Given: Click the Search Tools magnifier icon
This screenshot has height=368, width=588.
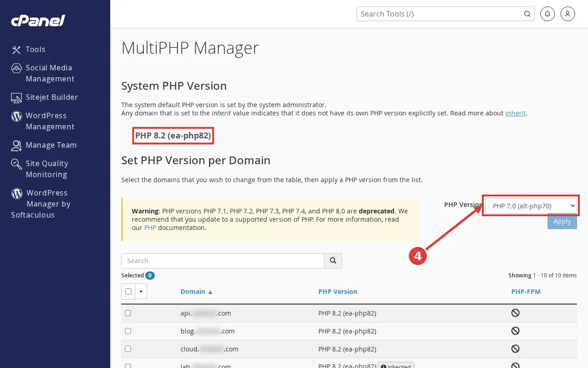Looking at the screenshot, I should point(527,14).
